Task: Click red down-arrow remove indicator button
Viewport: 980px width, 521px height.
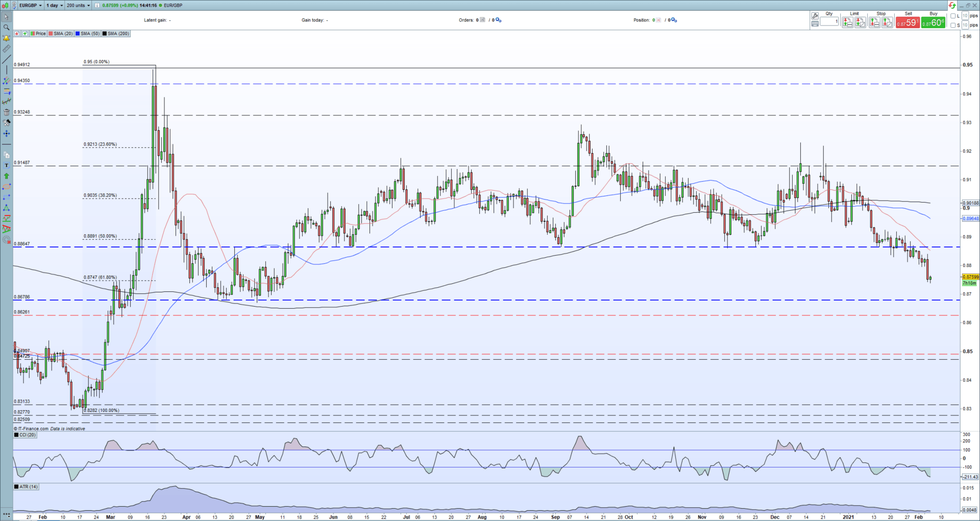Action: (17, 34)
